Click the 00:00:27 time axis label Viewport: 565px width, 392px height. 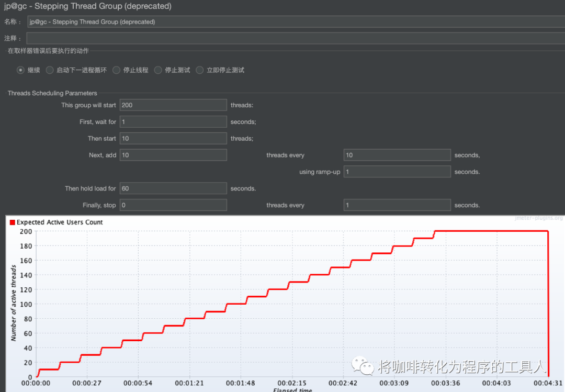coord(87,383)
